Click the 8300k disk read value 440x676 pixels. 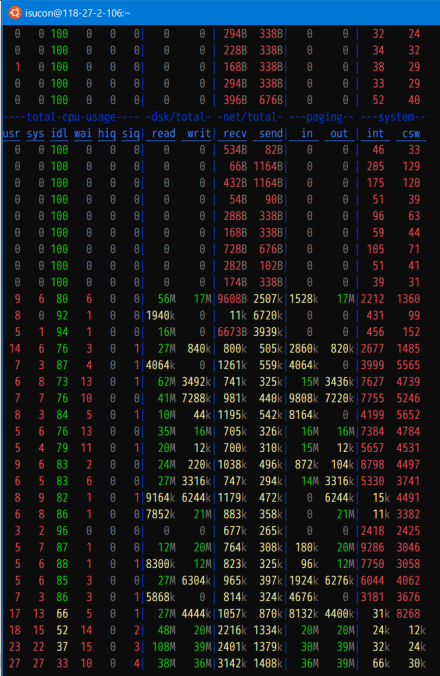coord(161,564)
